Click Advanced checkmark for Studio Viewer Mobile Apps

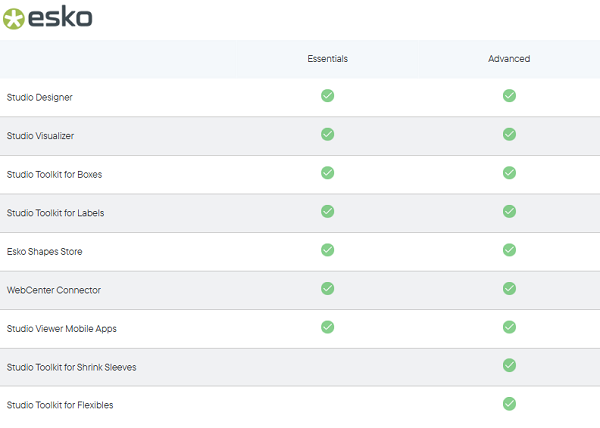(x=509, y=327)
